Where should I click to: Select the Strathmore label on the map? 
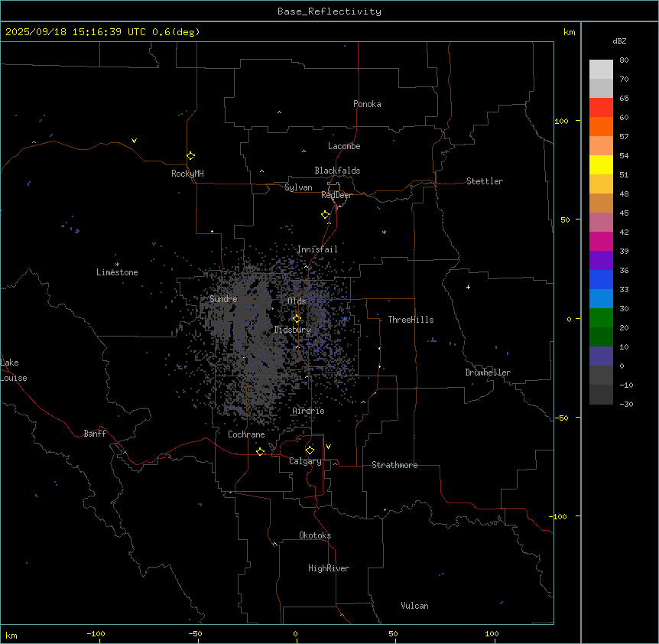point(394,465)
